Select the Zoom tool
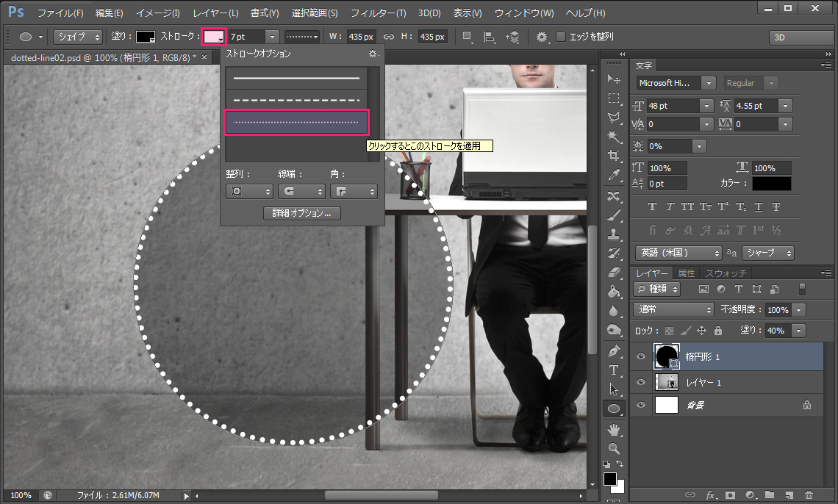The height and width of the screenshot is (504, 838). point(614,447)
